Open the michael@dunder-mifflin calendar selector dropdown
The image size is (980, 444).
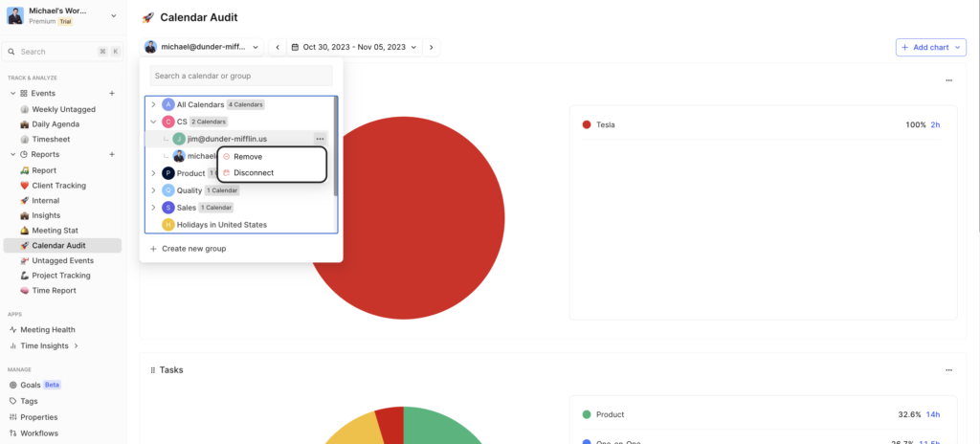(x=202, y=47)
